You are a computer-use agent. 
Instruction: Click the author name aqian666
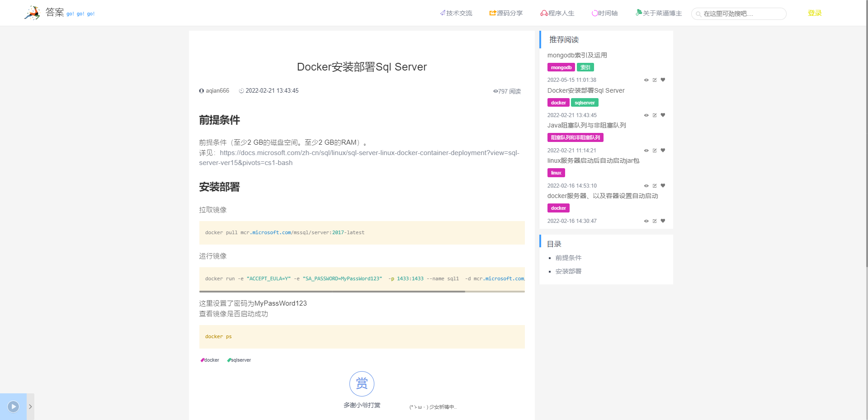217,91
